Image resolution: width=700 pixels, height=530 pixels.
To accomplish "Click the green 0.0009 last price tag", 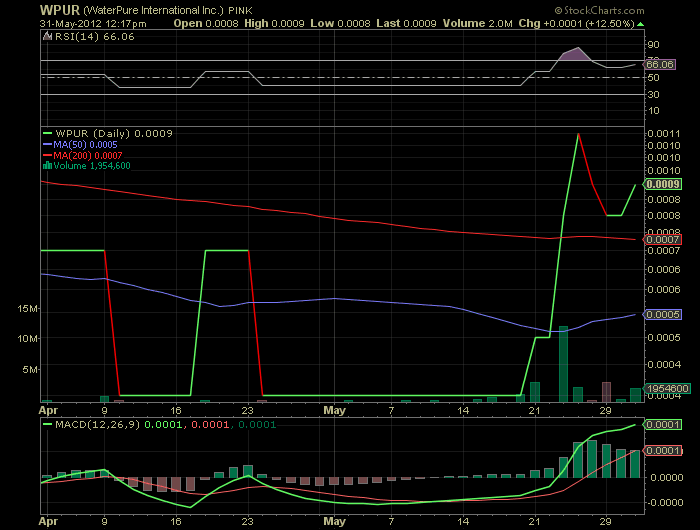I will click(x=662, y=184).
